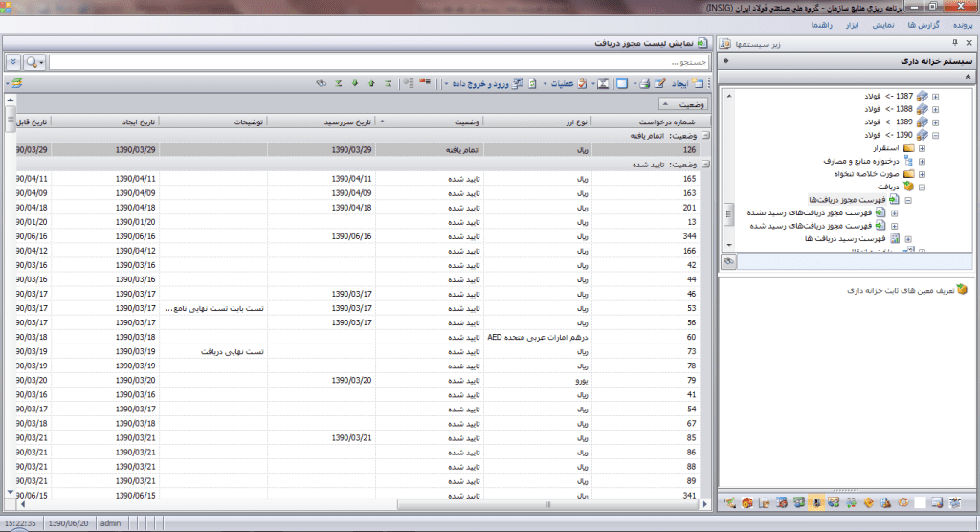980x532 pixels.
Task: Click the magnifier search icon beside search box
Action: click(33, 61)
